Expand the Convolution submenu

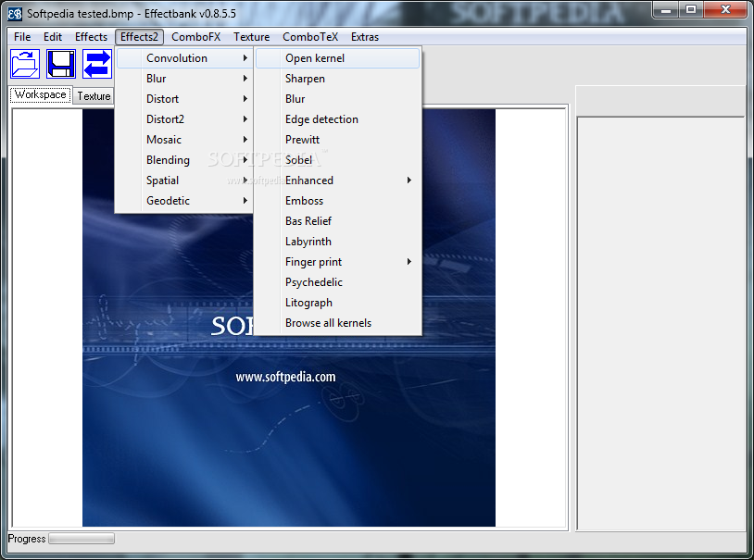pyautogui.click(x=184, y=58)
